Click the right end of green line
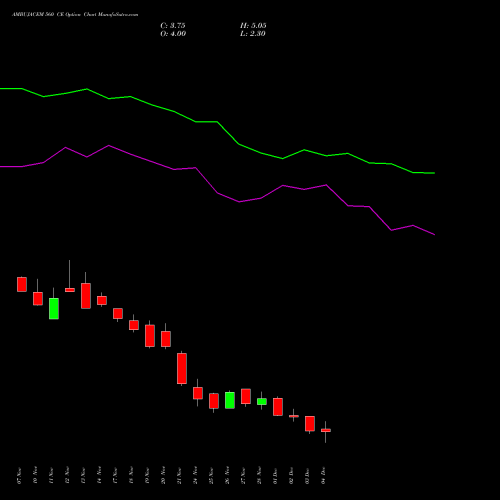The width and height of the screenshot is (500, 500). tap(434, 173)
